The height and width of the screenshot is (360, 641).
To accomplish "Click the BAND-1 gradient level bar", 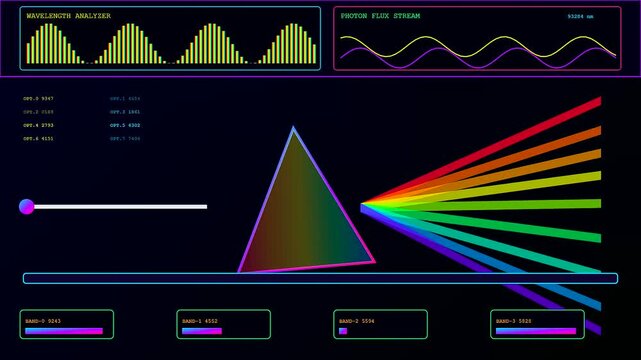I will click(202, 331).
